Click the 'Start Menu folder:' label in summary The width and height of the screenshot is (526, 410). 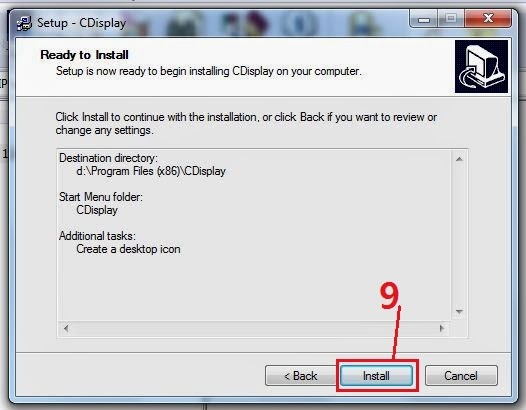coord(101,197)
